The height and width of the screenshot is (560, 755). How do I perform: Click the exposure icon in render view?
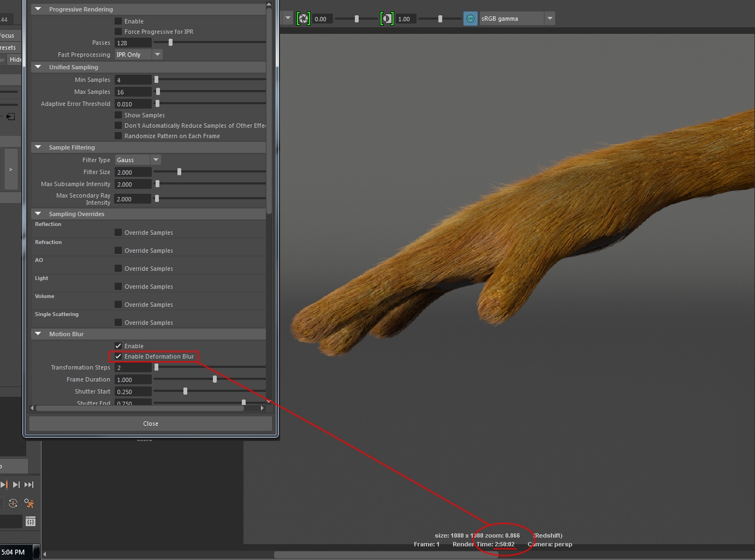(x=303, y=19)
